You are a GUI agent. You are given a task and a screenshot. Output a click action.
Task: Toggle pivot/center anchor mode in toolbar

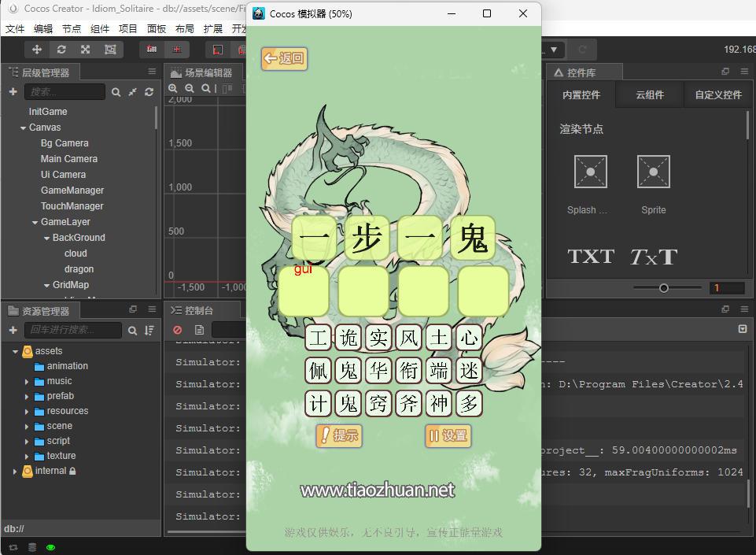point(152,50)
